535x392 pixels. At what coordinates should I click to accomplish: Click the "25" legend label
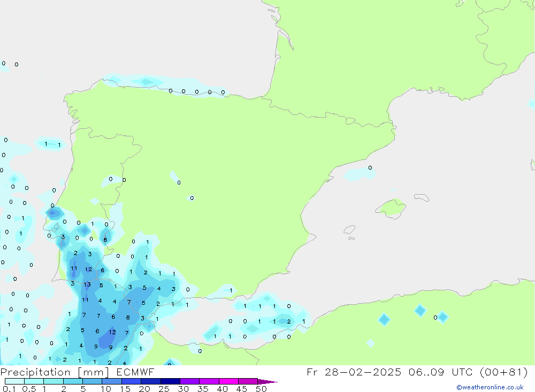(164, 389)
